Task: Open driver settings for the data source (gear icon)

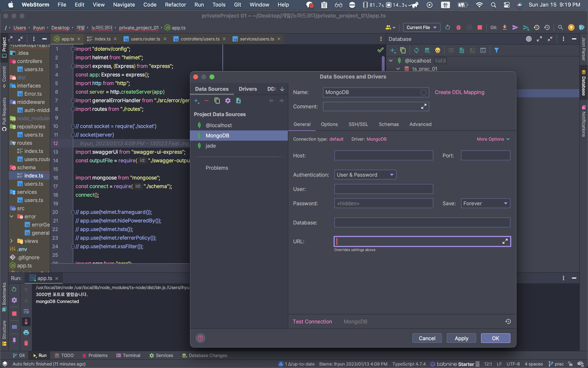Action: coord(228,101)
